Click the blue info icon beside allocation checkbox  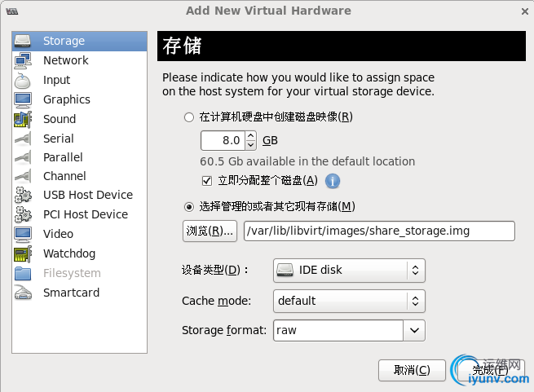coord(333,181)
